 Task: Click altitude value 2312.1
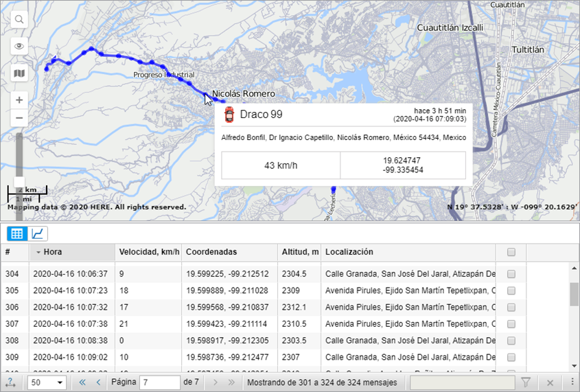coord(294,308)
